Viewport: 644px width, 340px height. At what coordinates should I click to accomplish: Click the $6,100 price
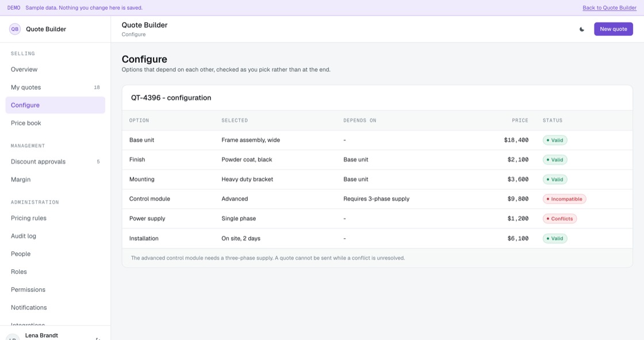pyautogui.click(x=518, y=238)
